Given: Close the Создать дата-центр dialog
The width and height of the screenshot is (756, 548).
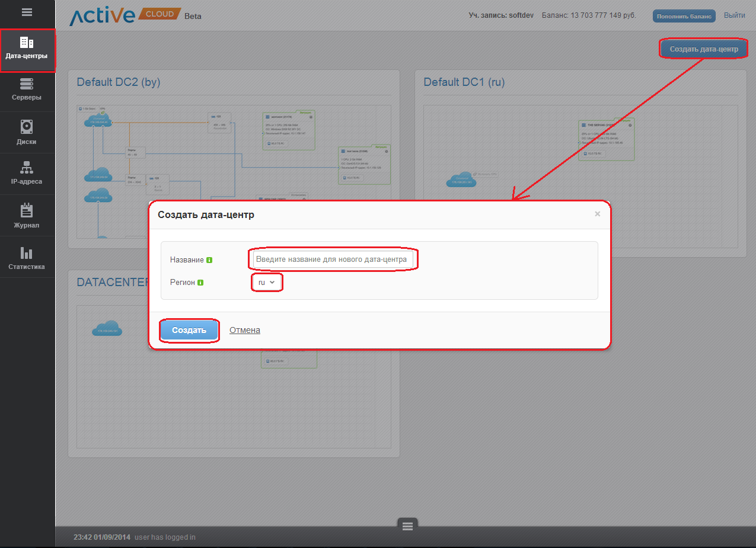Looking at the screenshot, I should point(597,214).
